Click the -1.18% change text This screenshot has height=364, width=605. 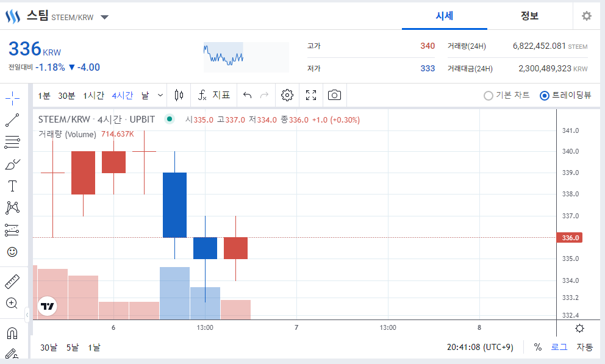coord(50,68)
